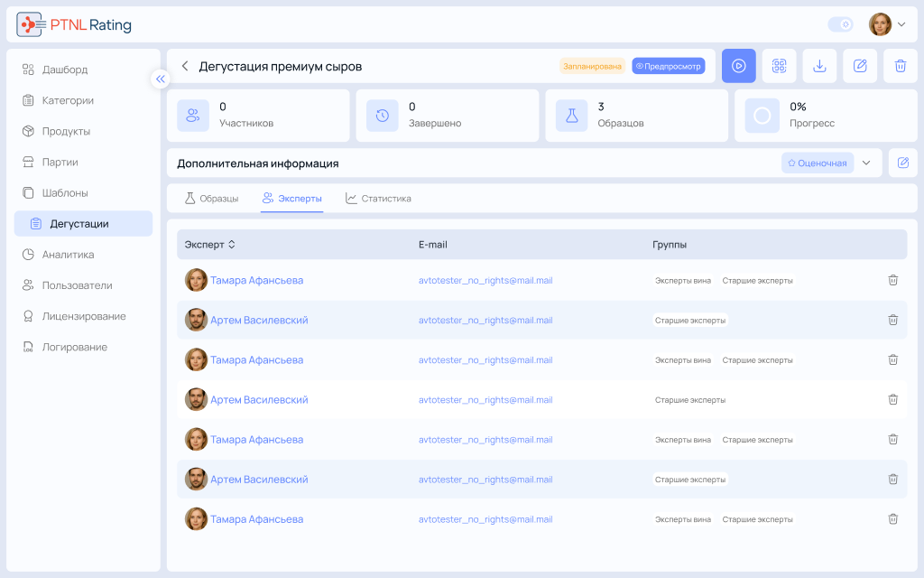Viewport: 924px width, 578px height.
Task: Click the Дополнительная информация heading
Action: [258, 163]
